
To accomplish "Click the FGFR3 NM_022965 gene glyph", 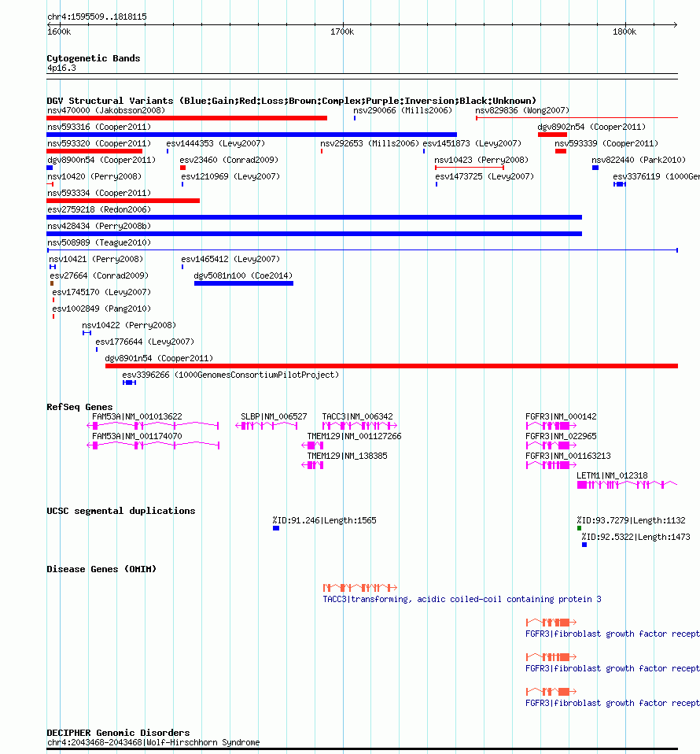I will click(x=551, y=445).
